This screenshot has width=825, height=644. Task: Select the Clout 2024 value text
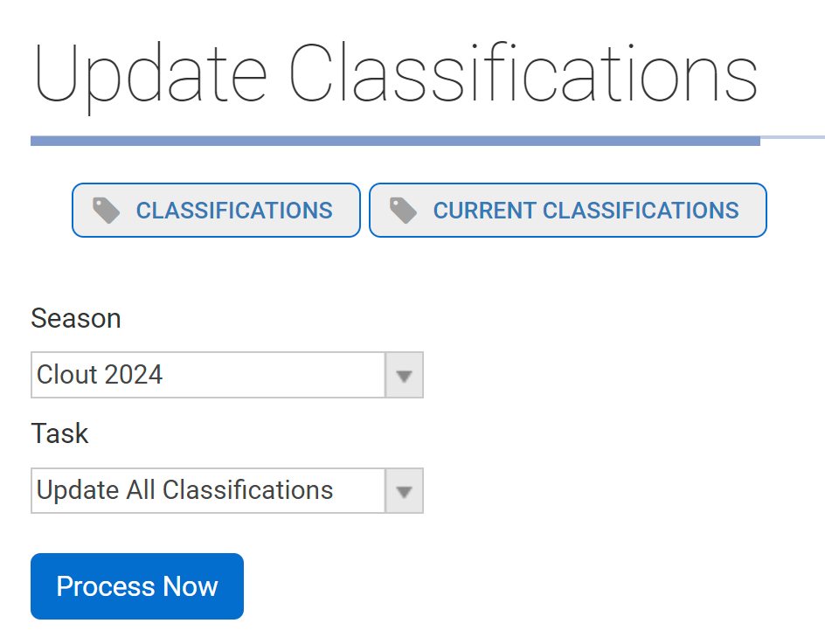100,376
